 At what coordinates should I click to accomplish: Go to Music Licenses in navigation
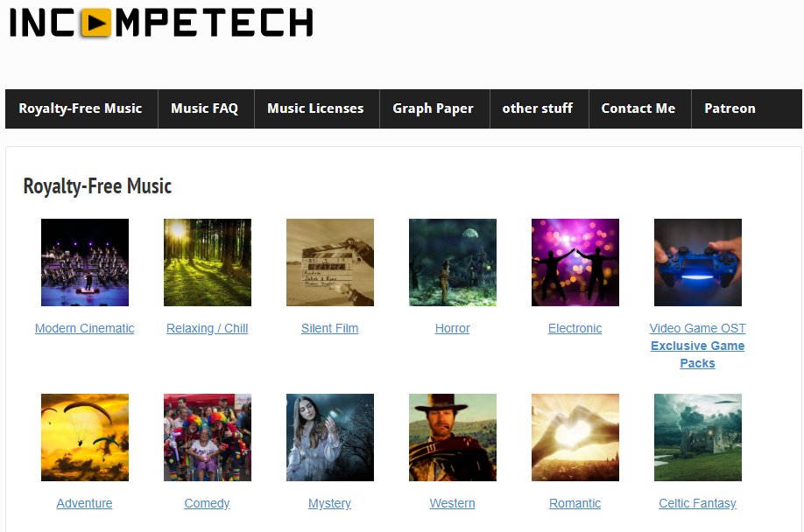click(x=315, y=108)
